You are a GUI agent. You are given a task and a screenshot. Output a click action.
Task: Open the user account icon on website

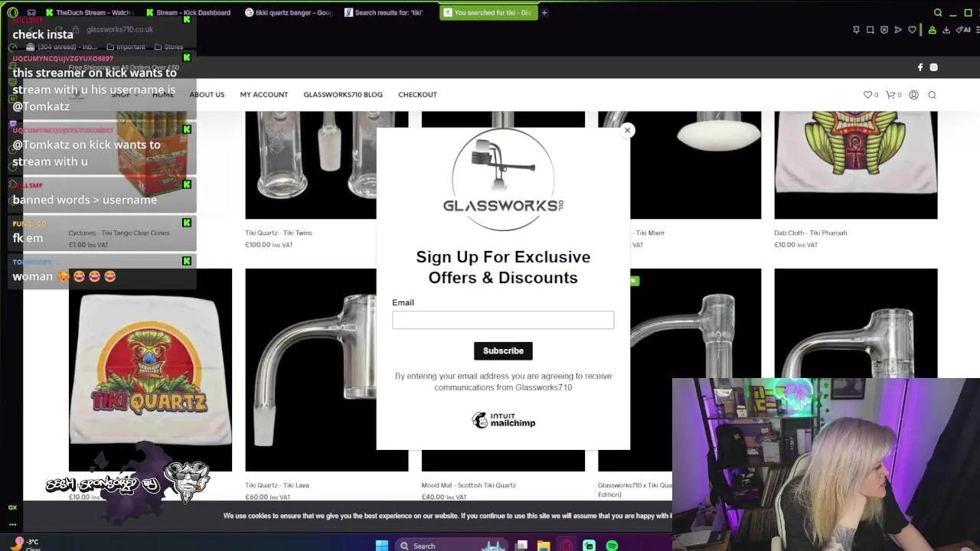click(913, 95)
